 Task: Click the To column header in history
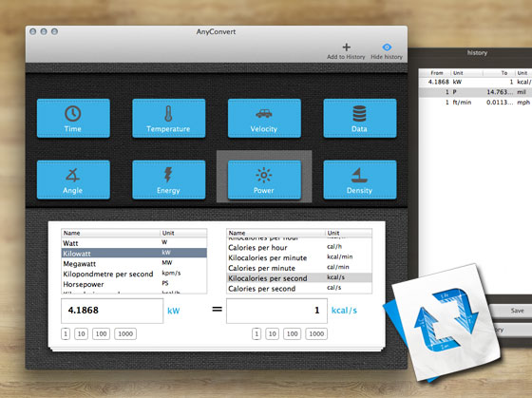(499, 73)
